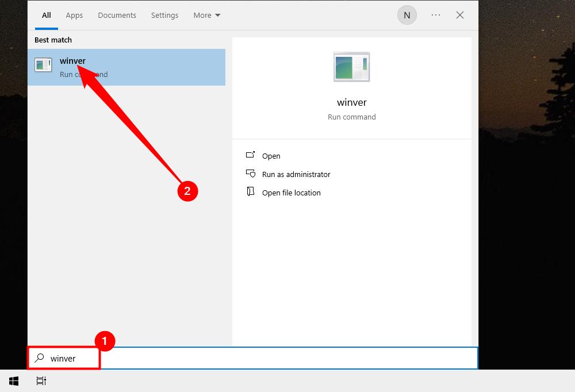Click Open to launch winver
Viewport: 575px width, 392px height.
(270, 155)
